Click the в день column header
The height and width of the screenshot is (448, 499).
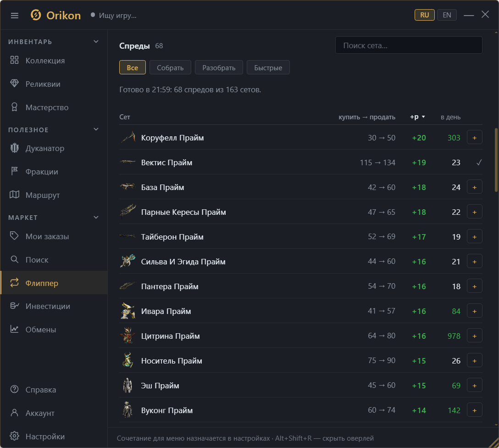(451, 117)
